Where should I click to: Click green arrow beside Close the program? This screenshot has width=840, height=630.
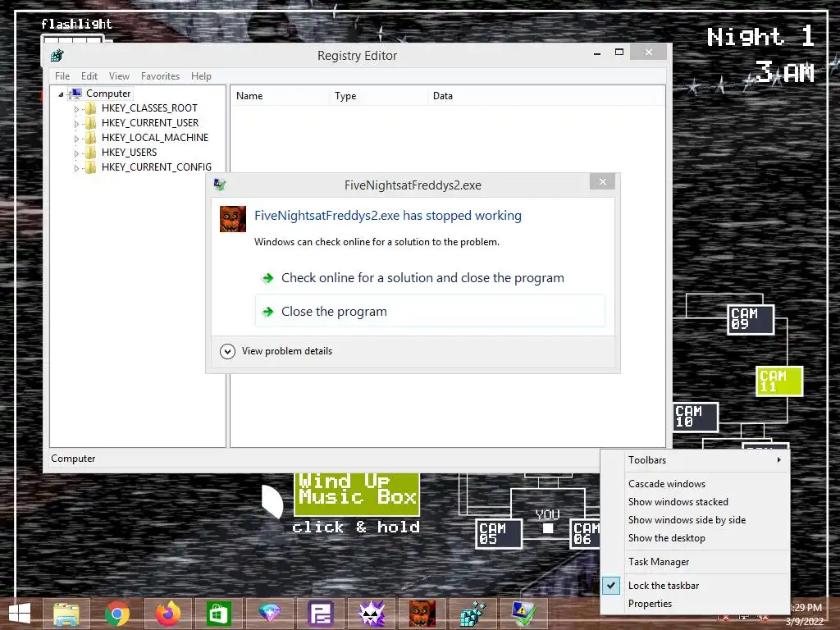268,311
